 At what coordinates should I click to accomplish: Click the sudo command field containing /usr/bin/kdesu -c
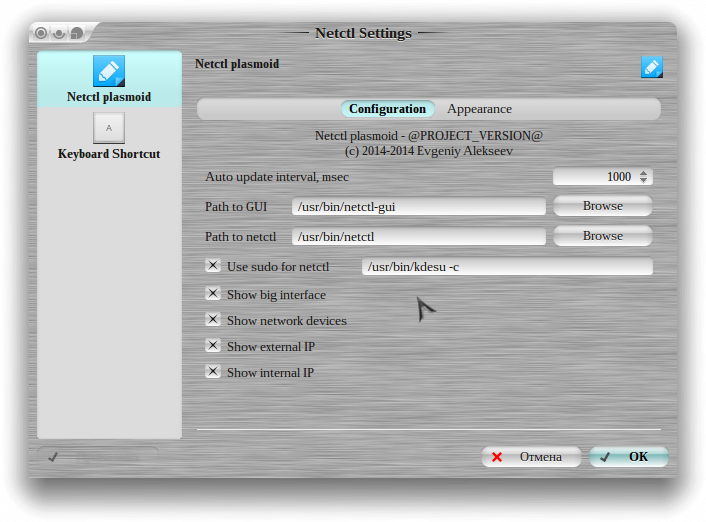coord(506,267)
